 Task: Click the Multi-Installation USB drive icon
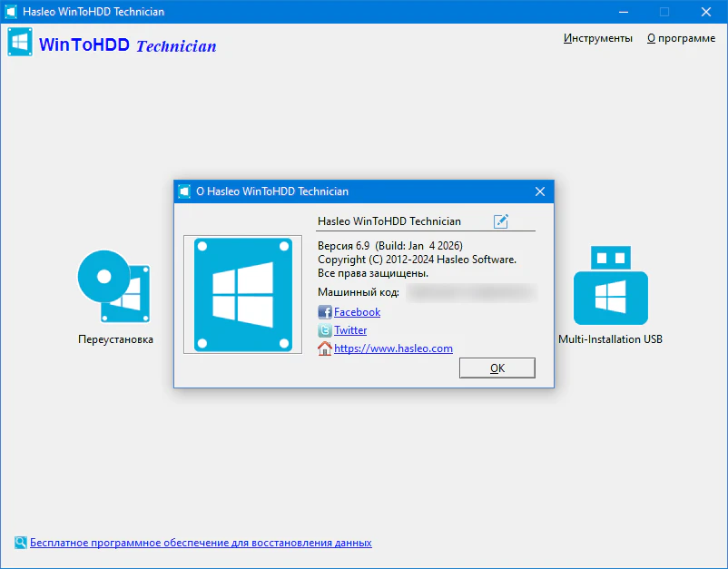click(610, 286)
